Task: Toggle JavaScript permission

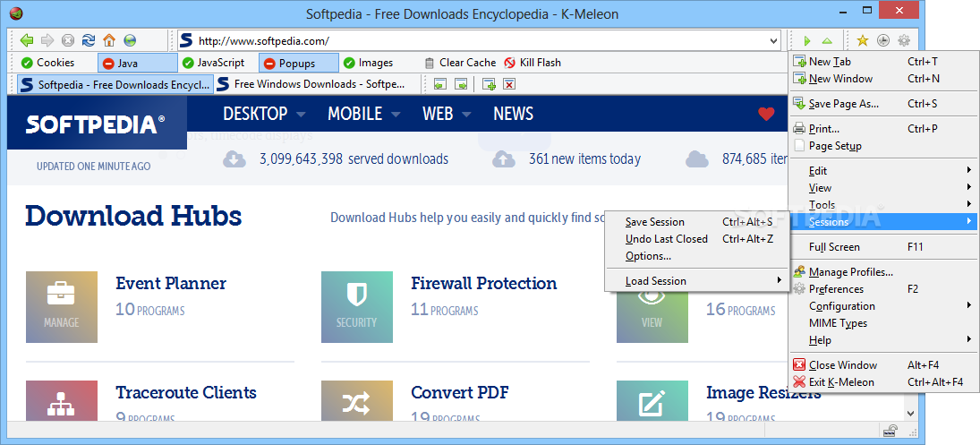Action: click(x=214, y=63)
